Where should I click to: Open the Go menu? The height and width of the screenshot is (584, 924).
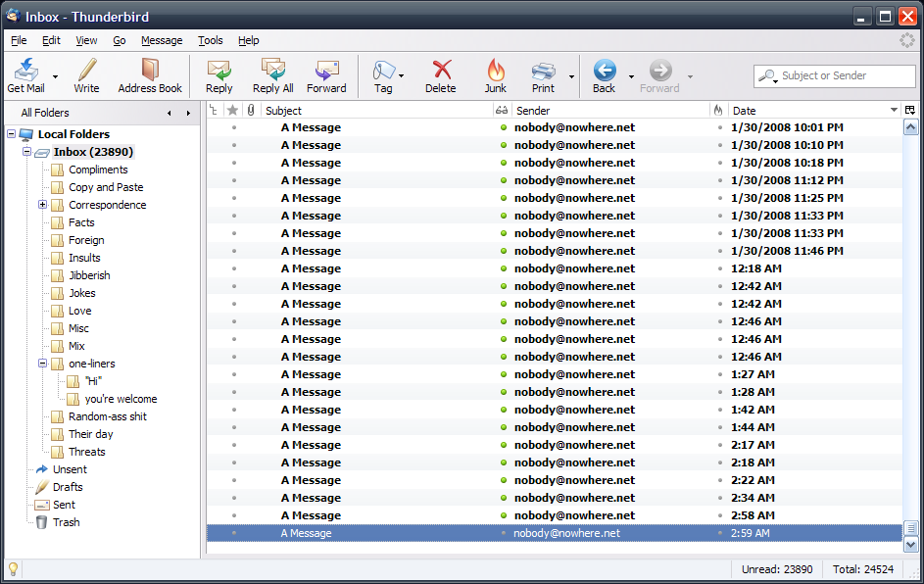coord(119,40)
